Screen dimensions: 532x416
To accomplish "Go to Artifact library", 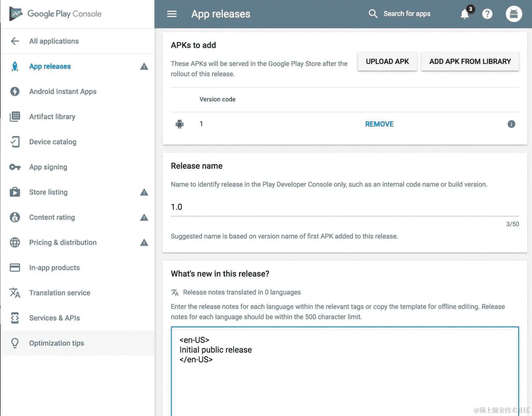I will pos(52,116).
